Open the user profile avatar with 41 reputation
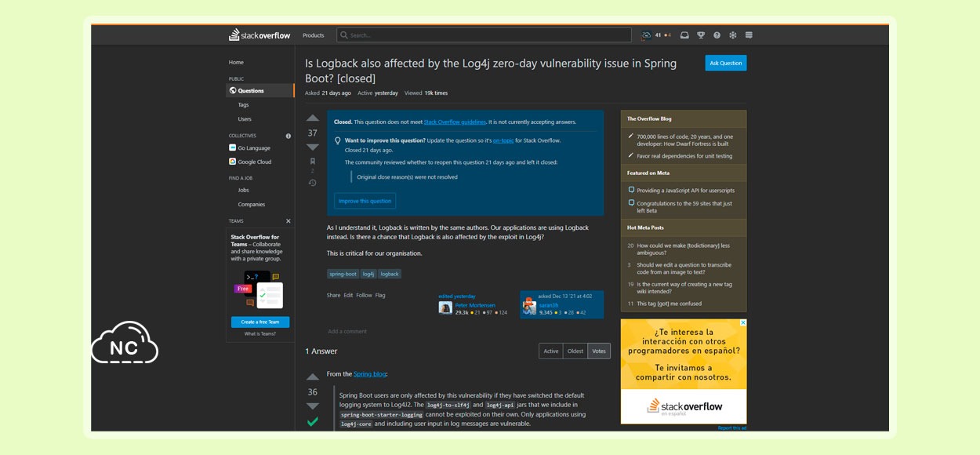Image resolution: width=980 pixels, height=455 pixels. [646, 35]
